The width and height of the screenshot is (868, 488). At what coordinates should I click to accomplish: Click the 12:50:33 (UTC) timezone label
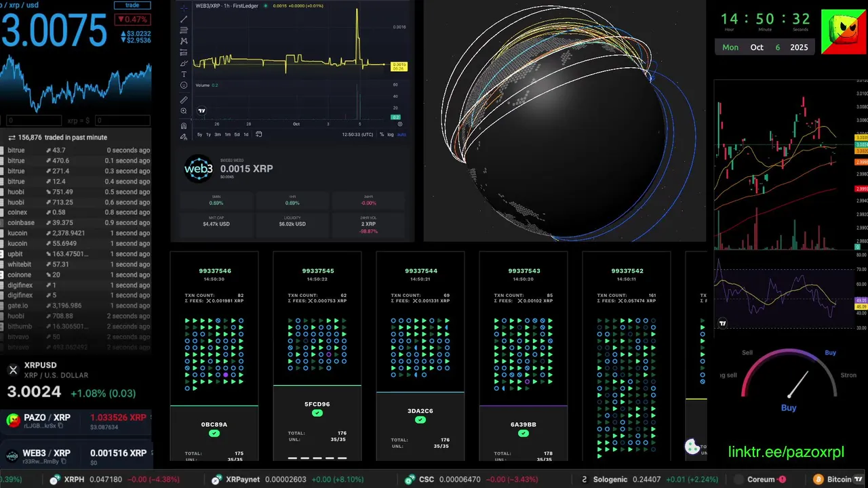point(357,134)
